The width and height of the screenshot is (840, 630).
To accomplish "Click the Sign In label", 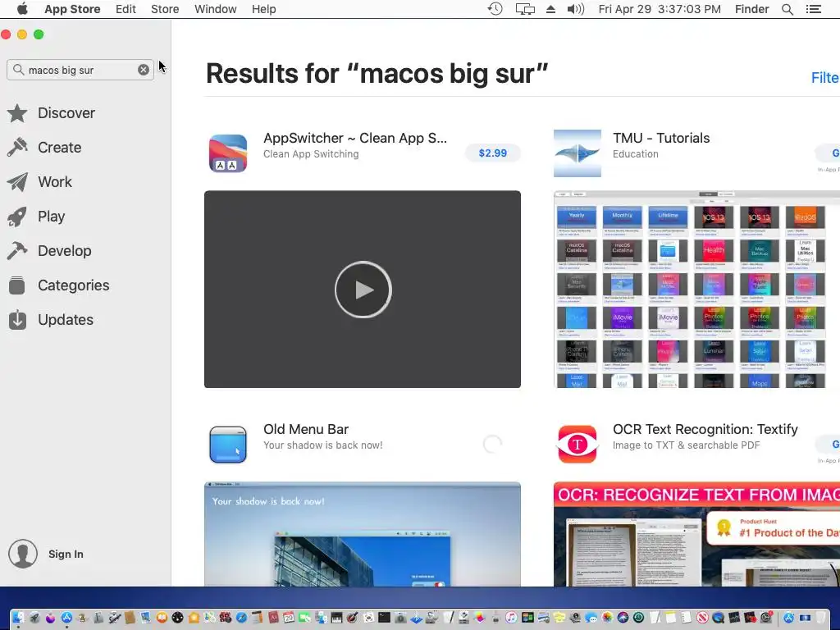I will (66, 555).
